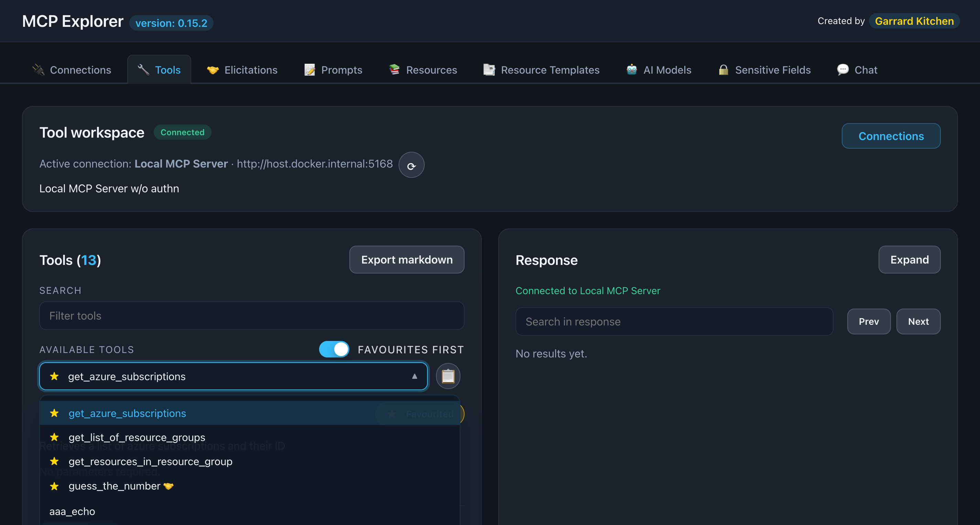This screenshot has height=525, width=980.
Task: Click the Elicitations handshake icon
Action: [x=213, y=70]
